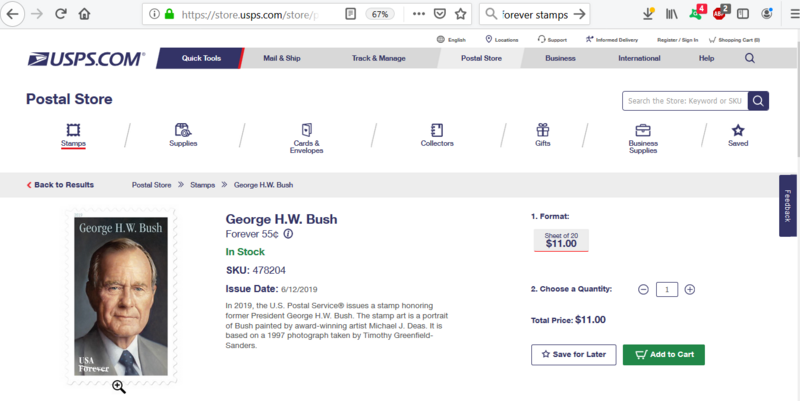
Task: Click Register / Sign In link
Action: 678,40
